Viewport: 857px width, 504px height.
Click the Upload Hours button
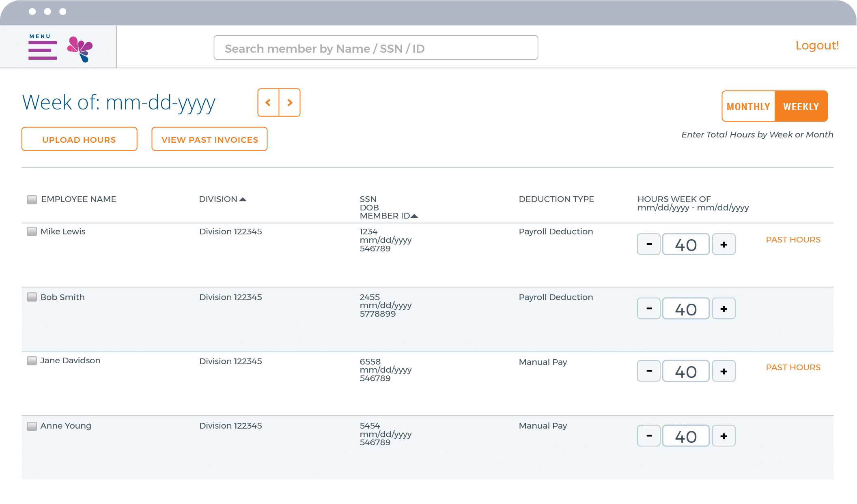(79, 139)
